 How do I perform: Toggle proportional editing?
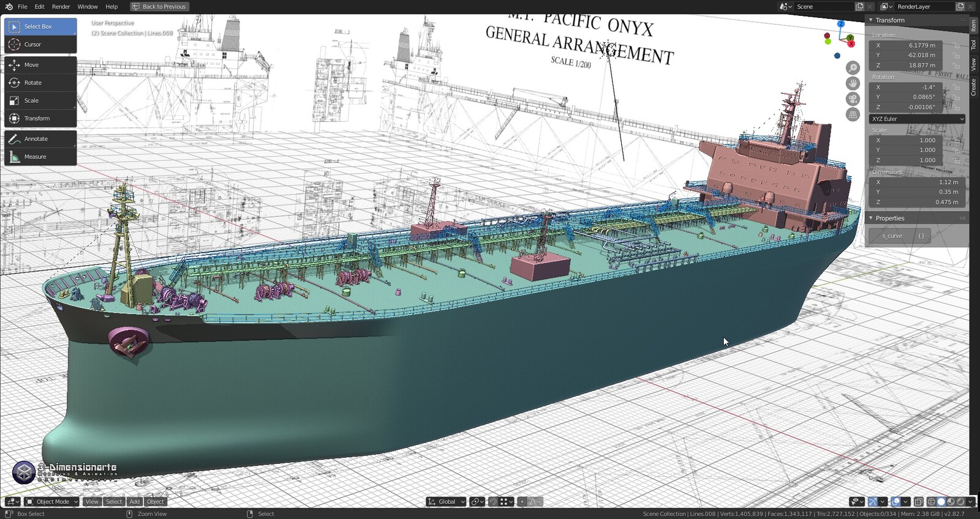(522, 501)
